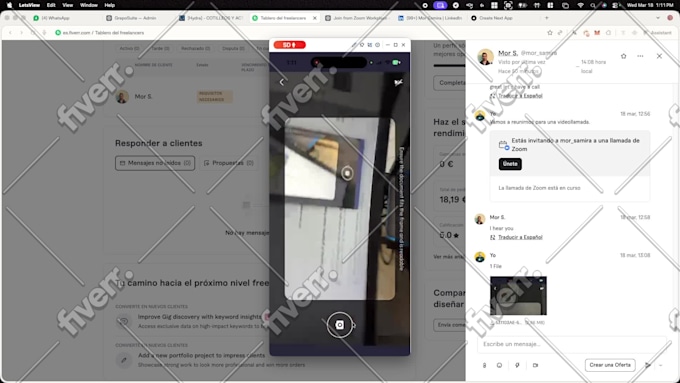Switch to the Hydra browser tab
This screenshot has height=383, width=680.
click(212, 18)
